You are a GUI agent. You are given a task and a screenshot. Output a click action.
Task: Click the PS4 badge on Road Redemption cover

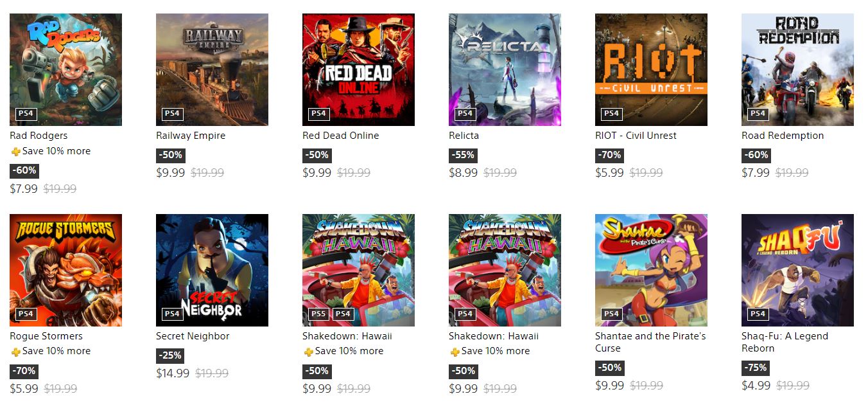click(758, 114)
